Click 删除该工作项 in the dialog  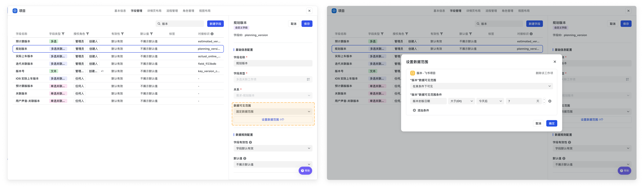(544, 73)
